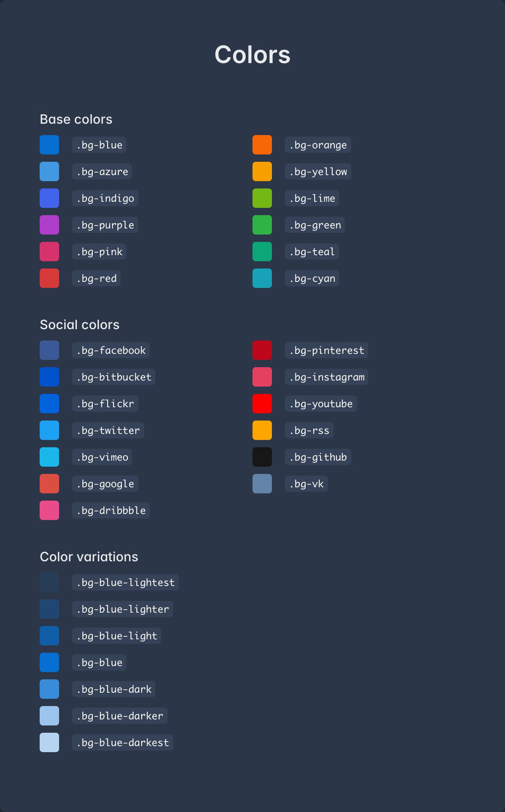Click the facebook color swatch
Image resolution: width=505 pixels, height=812 pixels.
(x=49, y=350)
